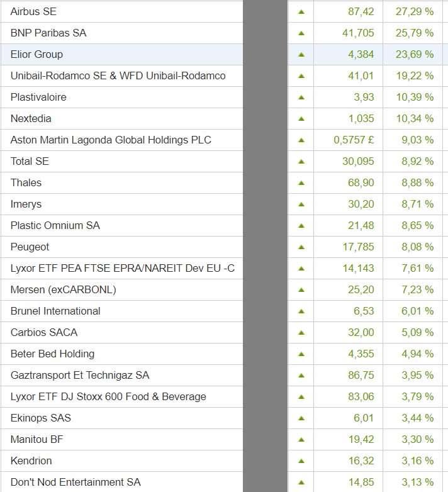The width and height of the screenshot is (448, 492).
Task: Click the green arrow for Nextedia
Action: point(301,118)
